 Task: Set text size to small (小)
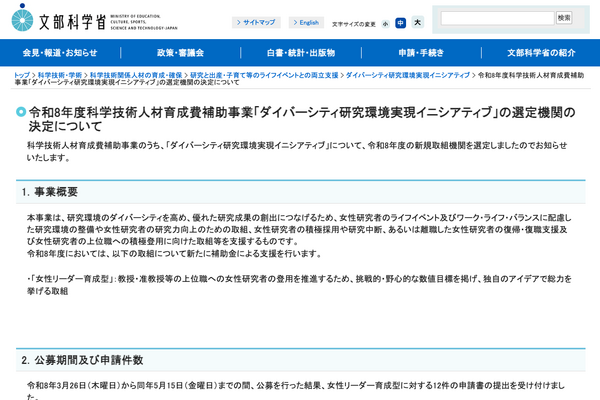(x=385, y=24)
